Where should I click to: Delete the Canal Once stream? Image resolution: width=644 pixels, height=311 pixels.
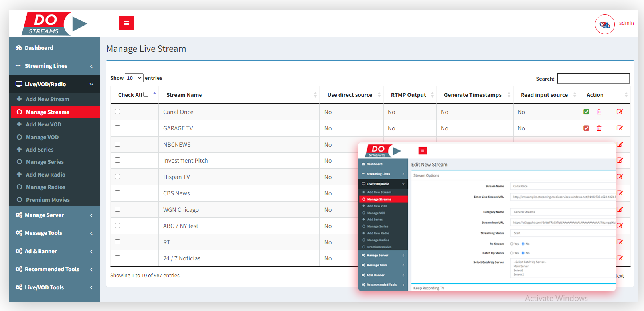coord(599,112)
